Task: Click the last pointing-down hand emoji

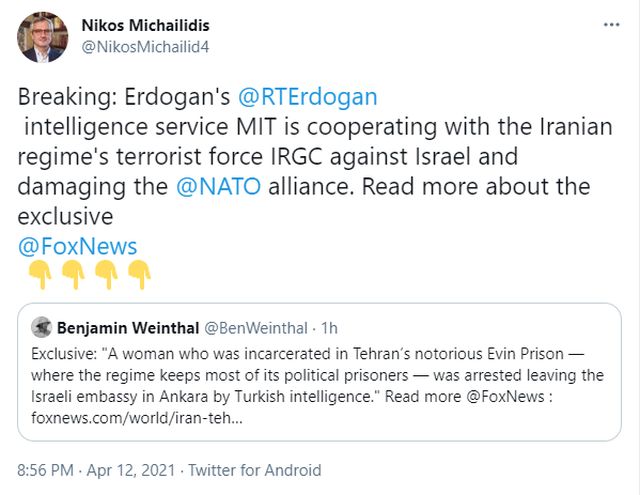Action: 139,273
